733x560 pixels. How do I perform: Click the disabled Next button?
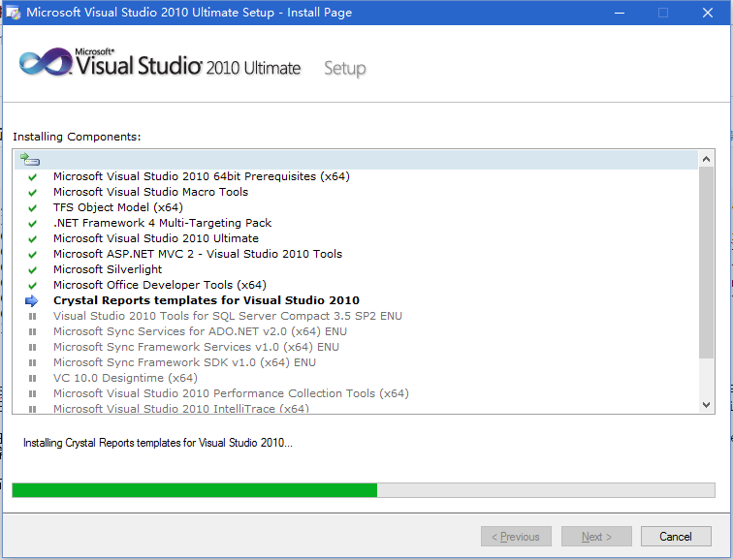click(596, 537)
